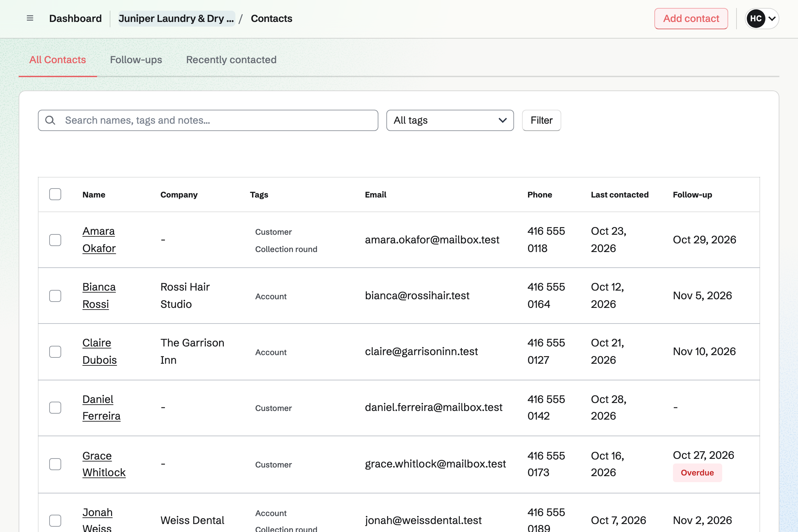
Task: Open Bianca Rossi's contact page
Action: click(99, 296)
